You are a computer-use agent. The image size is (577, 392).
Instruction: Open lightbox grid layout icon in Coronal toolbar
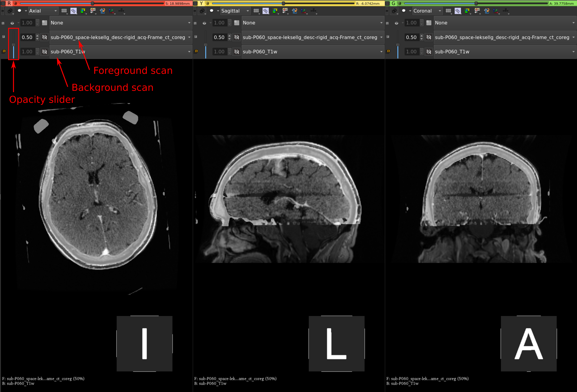pyautogui.click(x=448, y=11)
